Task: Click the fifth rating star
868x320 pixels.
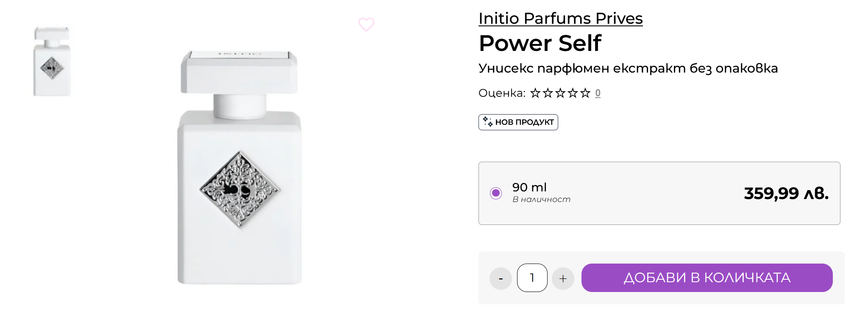Action: coord(585,93)
